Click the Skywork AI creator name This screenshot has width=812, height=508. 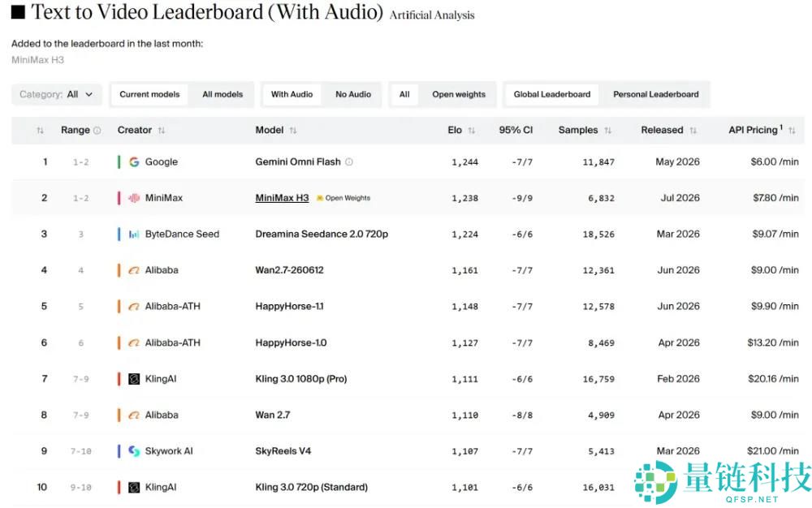tap(169, 451)
